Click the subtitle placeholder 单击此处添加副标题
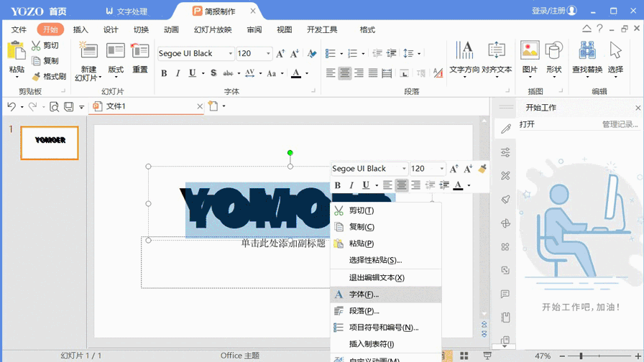The height and width of the screenshot is (362, 644). 282,243
